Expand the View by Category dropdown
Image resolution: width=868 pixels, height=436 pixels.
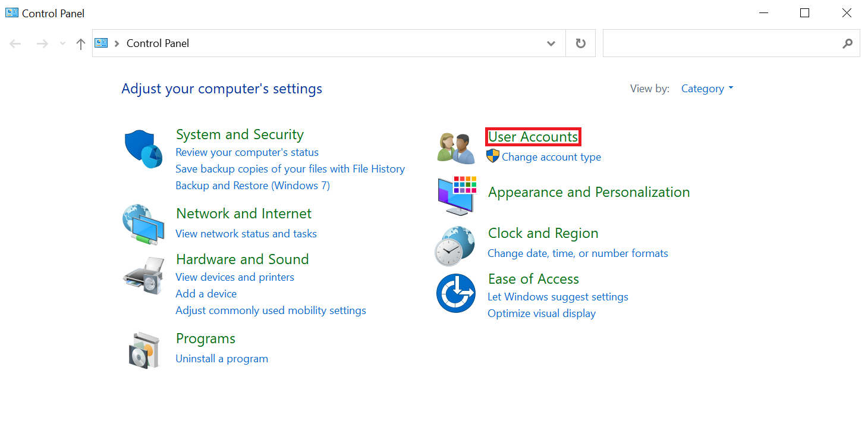[x=707, y=89]
